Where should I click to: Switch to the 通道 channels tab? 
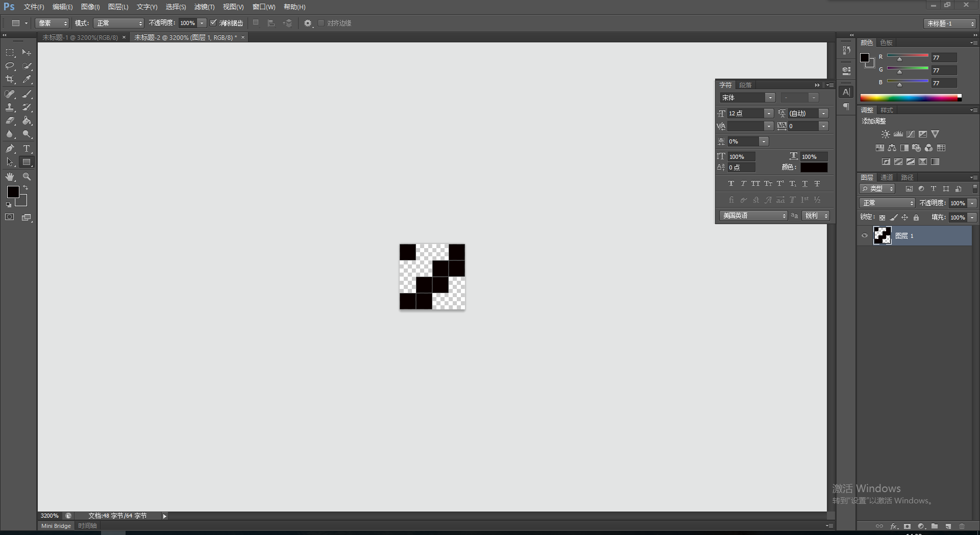[887, 178]
